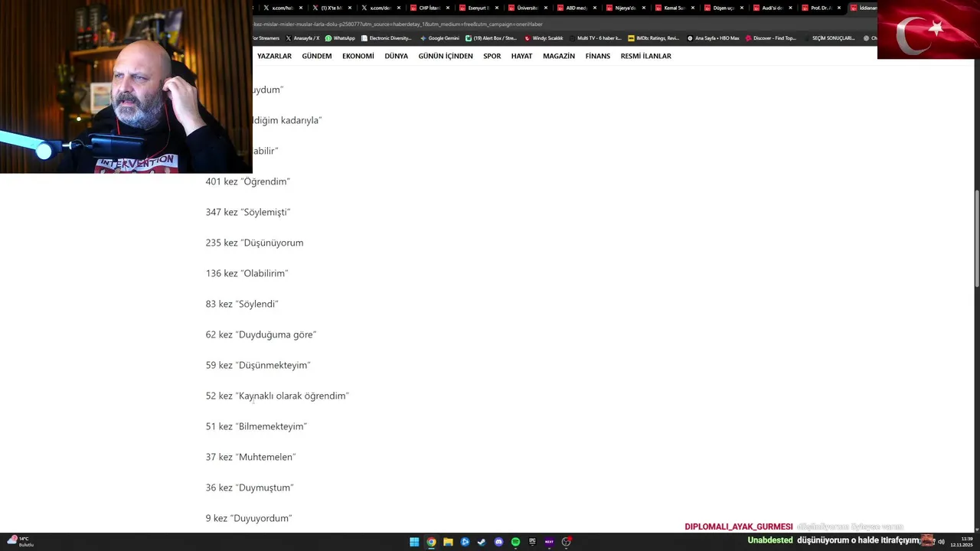Screen dimensions: 980x551
Task: Open the IMDb Ratings bookmark
Action: (653, 38)
